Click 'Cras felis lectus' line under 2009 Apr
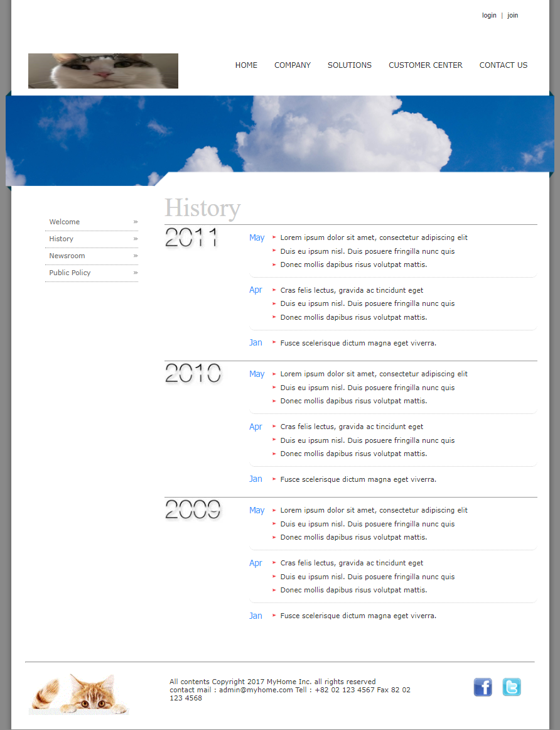Viewport: 560px width, 730px height. (352, 564)
